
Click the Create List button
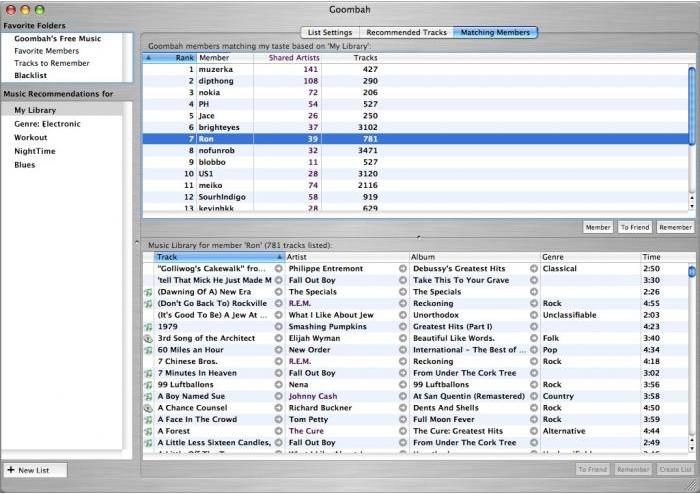(x=675, y=469)
